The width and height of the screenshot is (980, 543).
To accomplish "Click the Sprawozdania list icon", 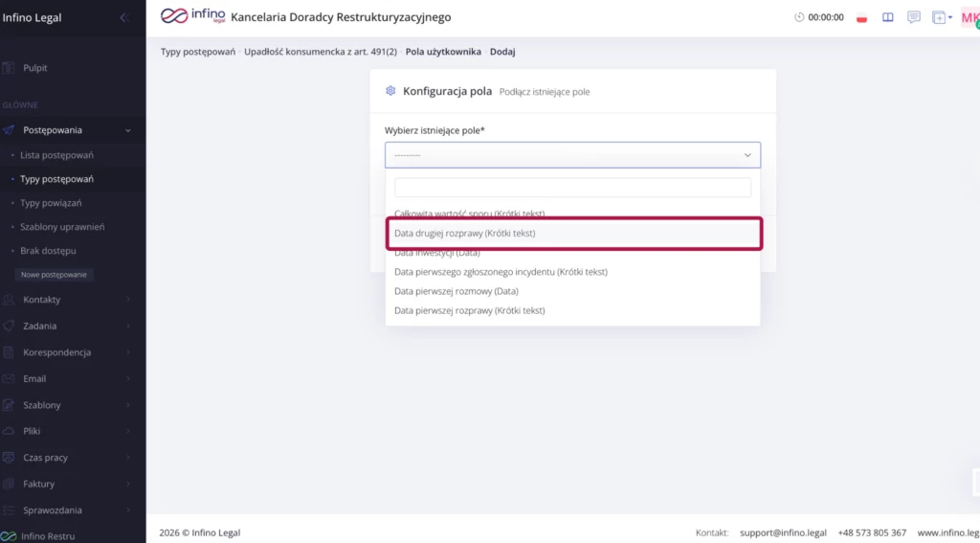I will click(x=8, y=509).
